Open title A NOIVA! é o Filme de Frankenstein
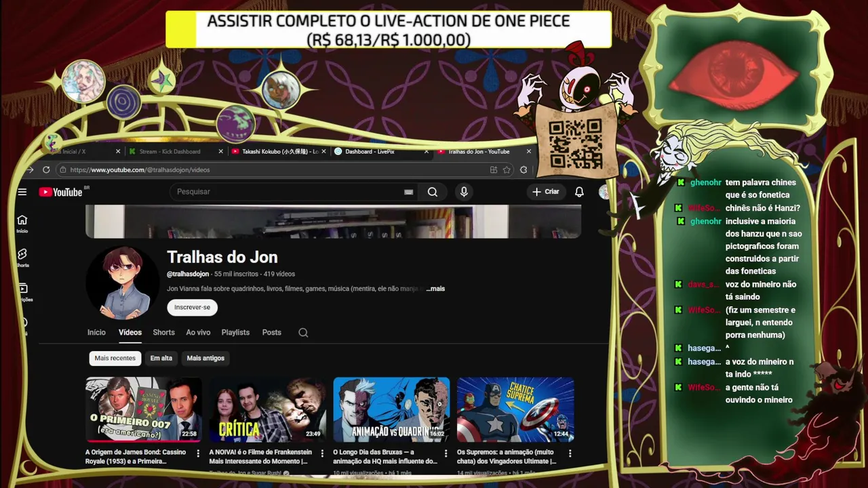The width and height of the screenshot is (868, 488). [x=260, y=456]
